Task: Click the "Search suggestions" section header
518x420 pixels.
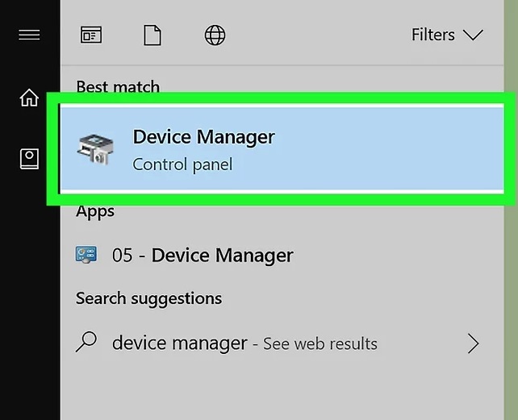Action: (148, 298)
